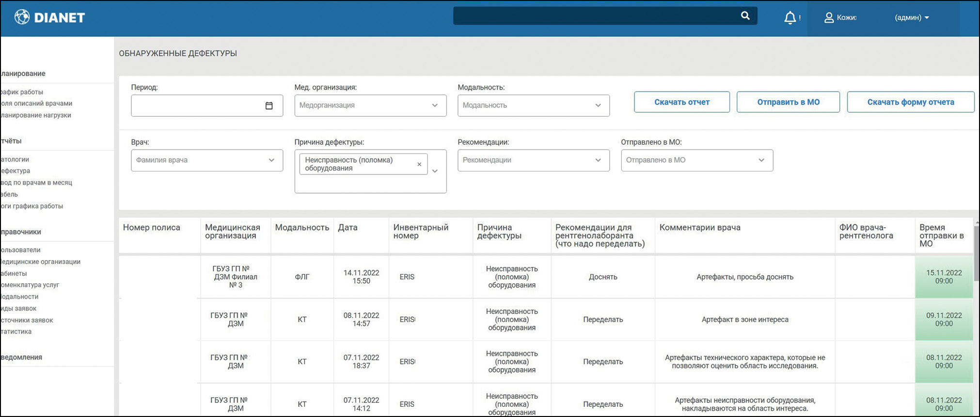Click the DIANET globe logo
This screenshot has height=417, width=980.
[x=22, y=17]
